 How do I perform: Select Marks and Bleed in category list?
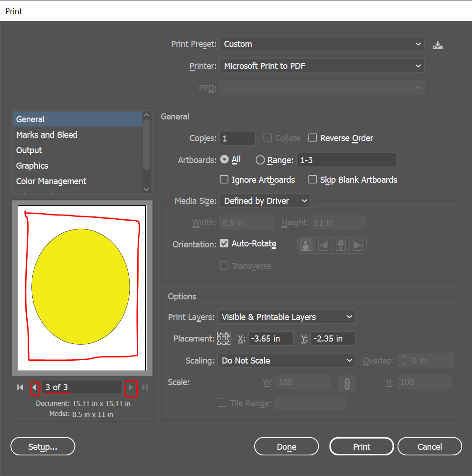point(47,135)
